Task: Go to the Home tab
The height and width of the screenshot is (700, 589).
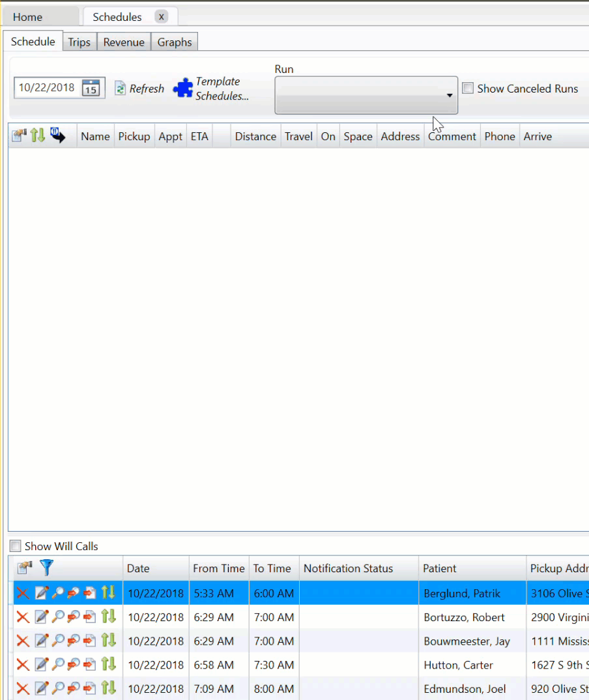Action: [x=27, y=17]
